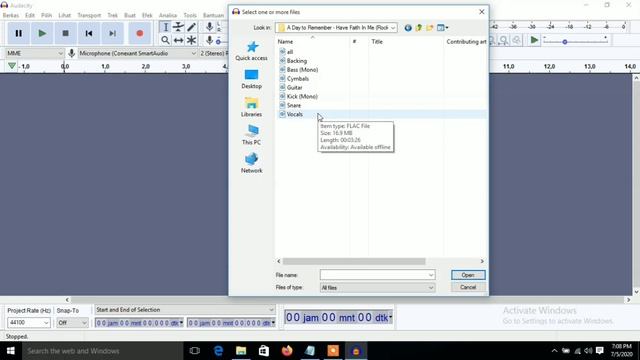
Task: Click the file list horizontal scrollbar
Action: [x=354, y=261]
